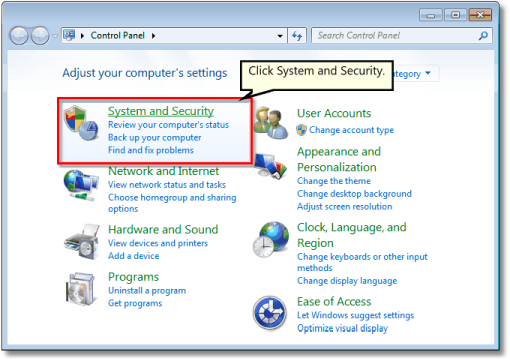Open the Network and Internet globe icon
510x361 pixels.
click(81, 185)
